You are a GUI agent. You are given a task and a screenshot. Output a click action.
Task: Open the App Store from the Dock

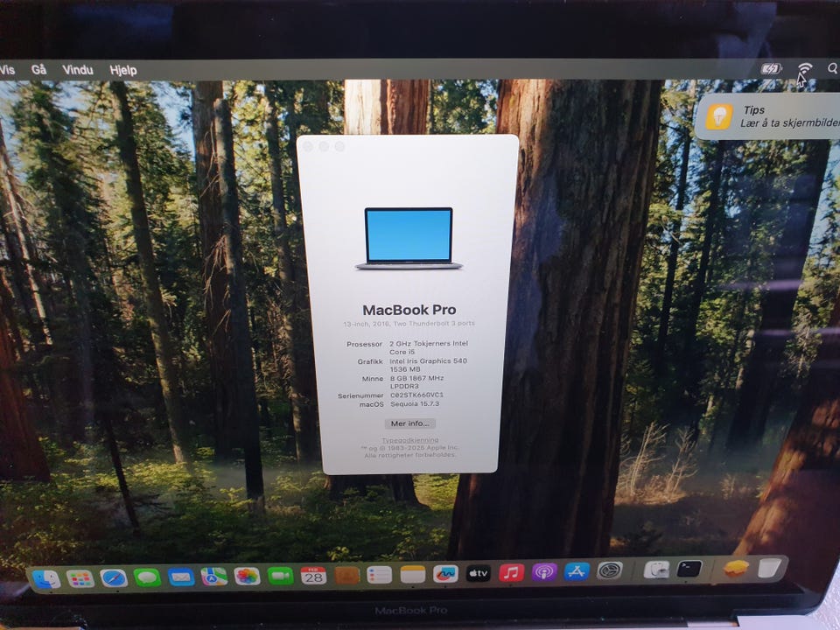tap(577, 571)
